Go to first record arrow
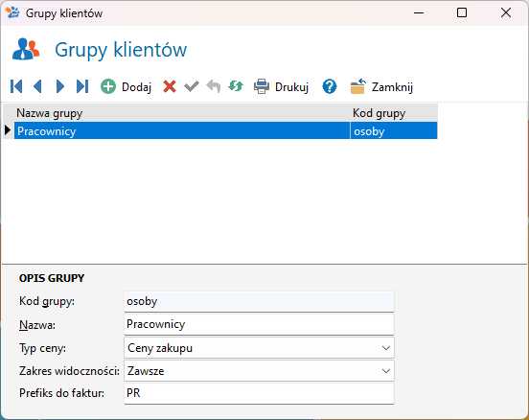Viewport: 529px width, 420px height. click(x=16, y=86)
